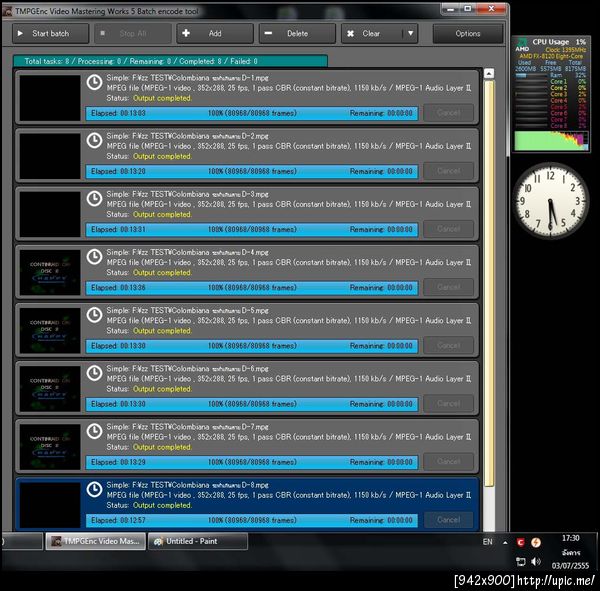Click progress bar with Elapsed 00:13:20
600x591 pixels.
click(x=252, y=171)
